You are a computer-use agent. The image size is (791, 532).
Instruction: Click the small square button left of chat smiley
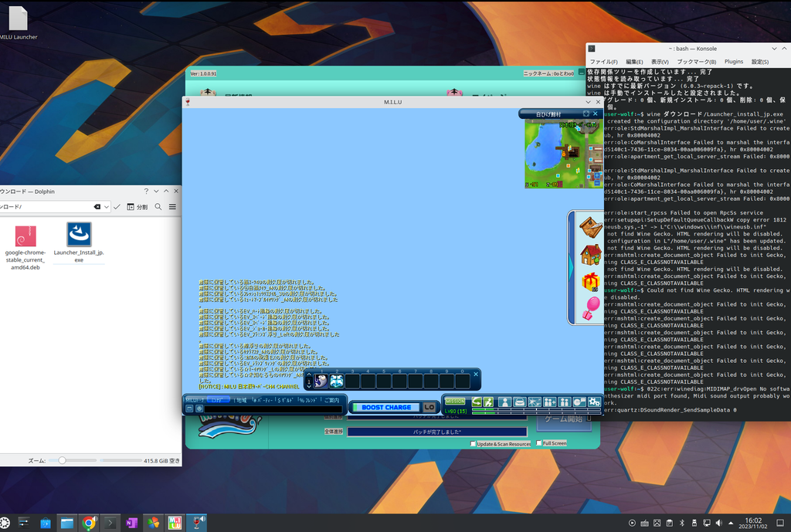point(190,408)
